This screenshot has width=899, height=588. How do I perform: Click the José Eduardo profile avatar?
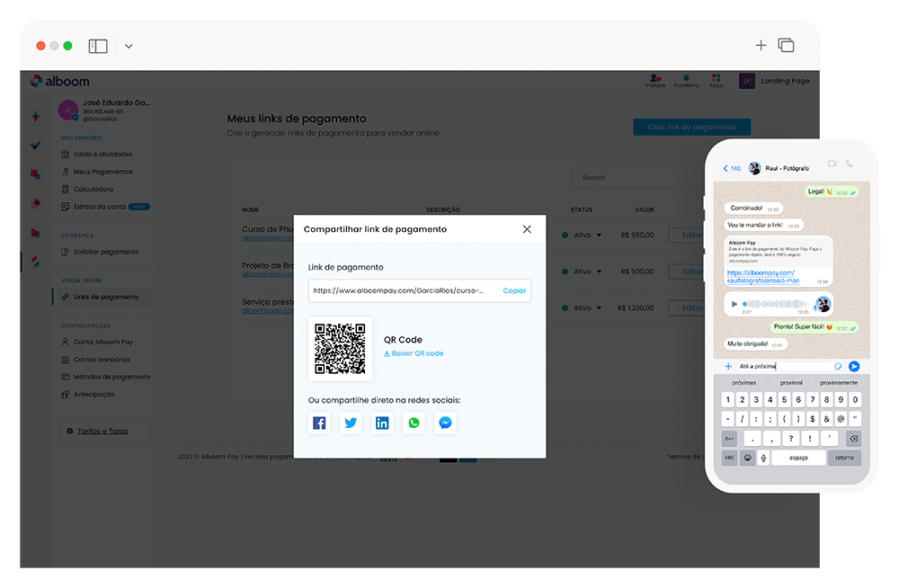tap(68, 110)
